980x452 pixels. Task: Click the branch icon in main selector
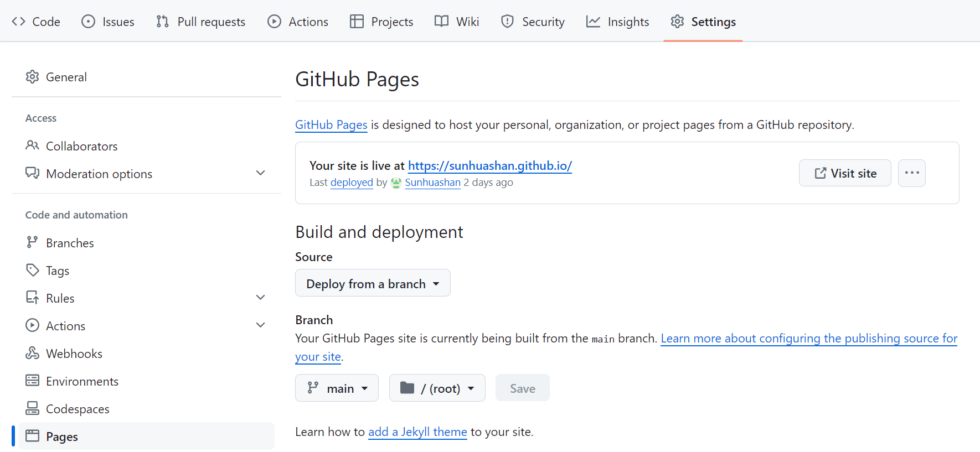click(313, 388)
